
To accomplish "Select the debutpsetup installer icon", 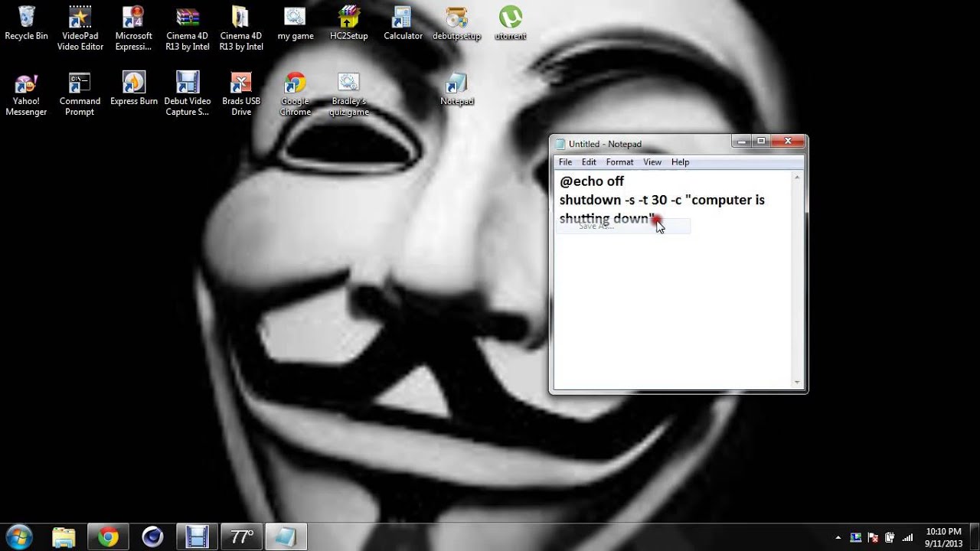I will pos(457,24).
